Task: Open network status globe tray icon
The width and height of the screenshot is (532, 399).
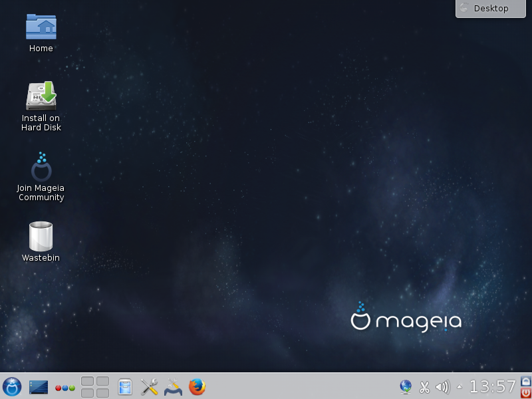Action: tap(406, 386)
